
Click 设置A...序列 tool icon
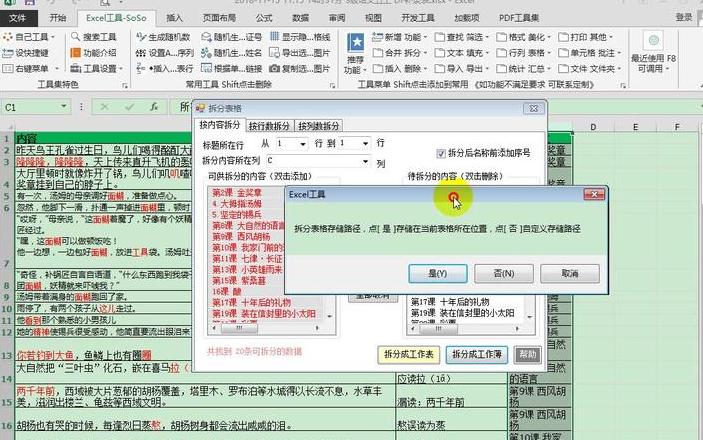coord(141,53)
